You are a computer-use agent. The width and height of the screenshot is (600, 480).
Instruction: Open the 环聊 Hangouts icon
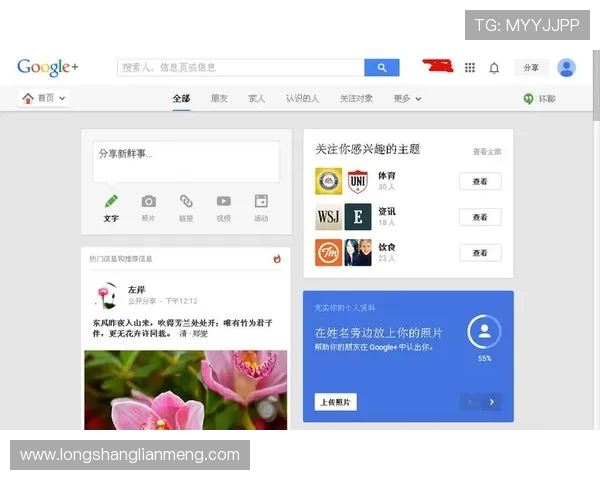coord(528,99)
